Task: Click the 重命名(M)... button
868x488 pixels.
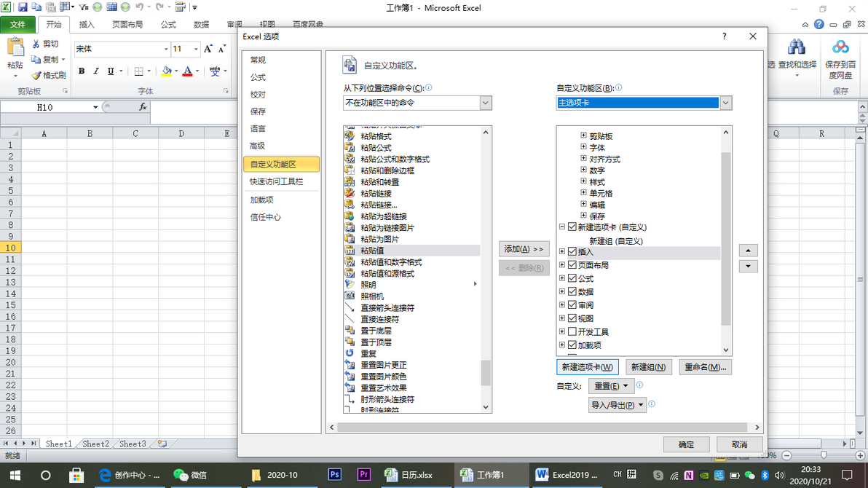Action: click(705, 367)
